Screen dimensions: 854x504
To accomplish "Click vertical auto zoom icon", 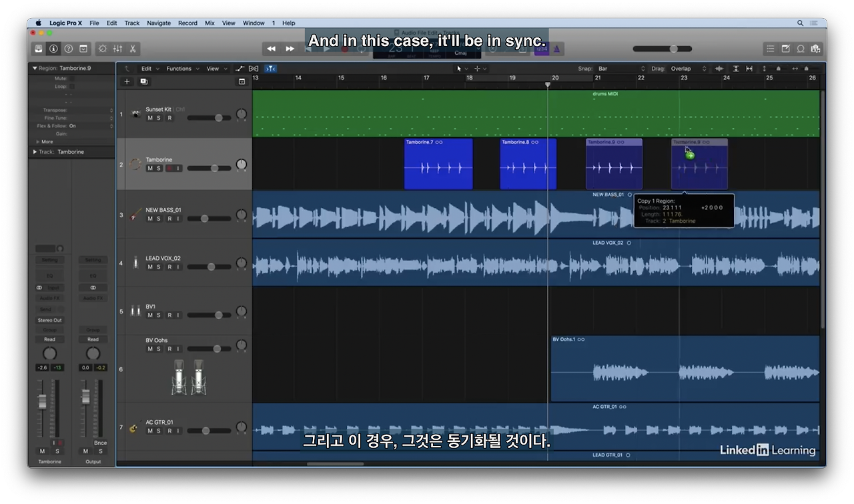I will (736, 69).
